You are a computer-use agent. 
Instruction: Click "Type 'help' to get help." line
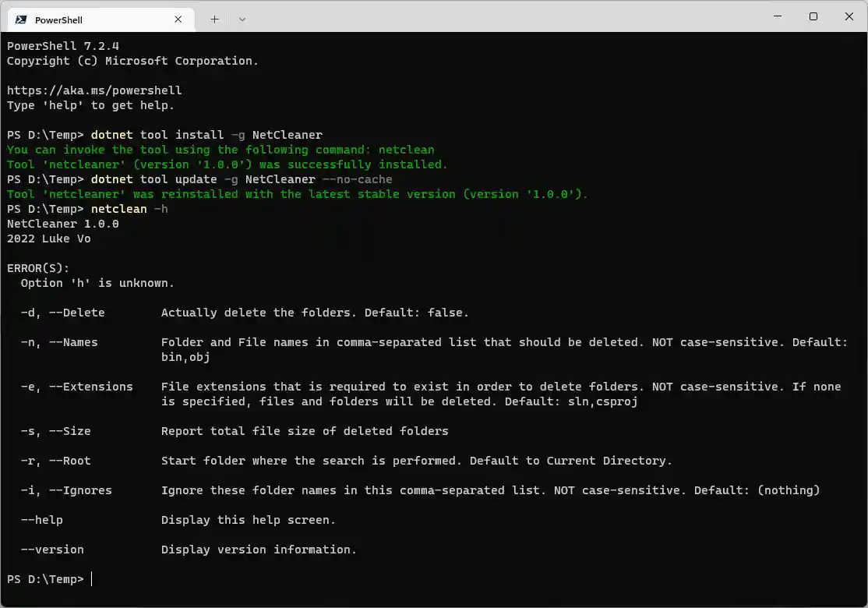click(x=90, y=105)
